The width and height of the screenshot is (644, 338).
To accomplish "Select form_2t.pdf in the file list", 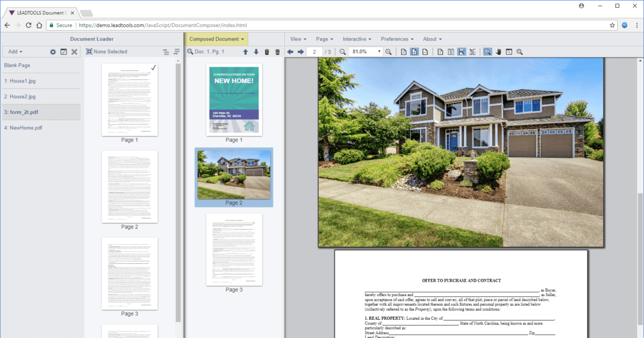I will pos(24,112).
